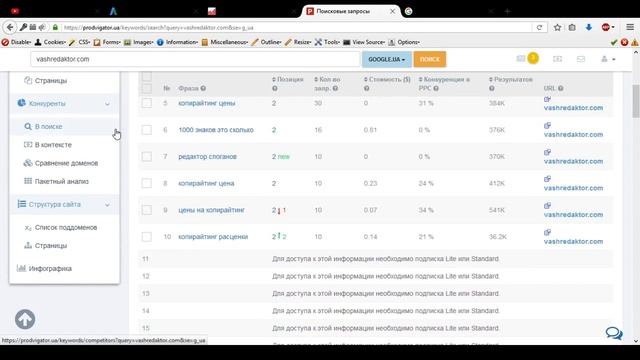Click the page vertical scrollbar thumb

[x=636, y=101]
